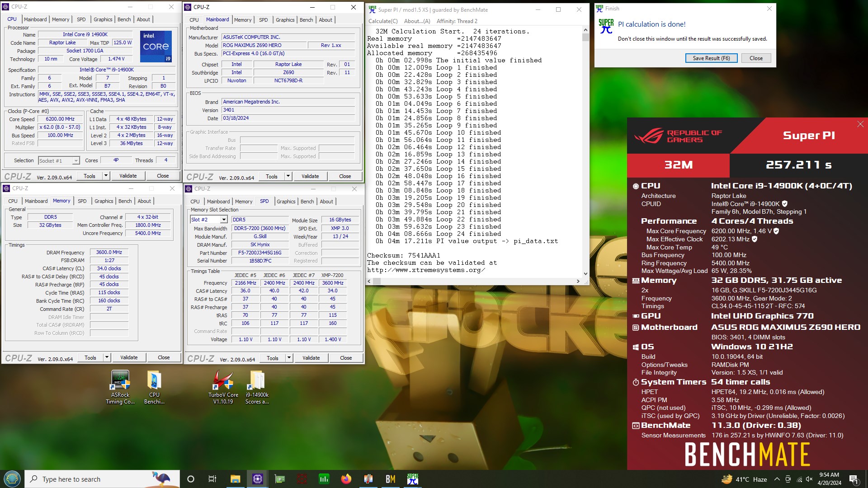The height and width of the screenshot is (488, 868).
Task: Click the green graphics card taskbar icon
Action: [280, 479]
